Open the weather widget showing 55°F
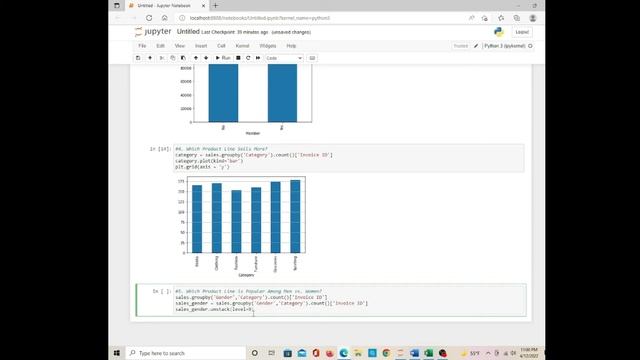640x360 pixels. point(470,353)
